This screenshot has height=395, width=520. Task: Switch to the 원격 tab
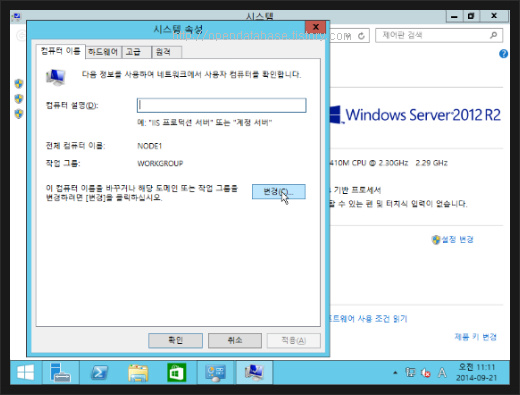pos(167,52)
